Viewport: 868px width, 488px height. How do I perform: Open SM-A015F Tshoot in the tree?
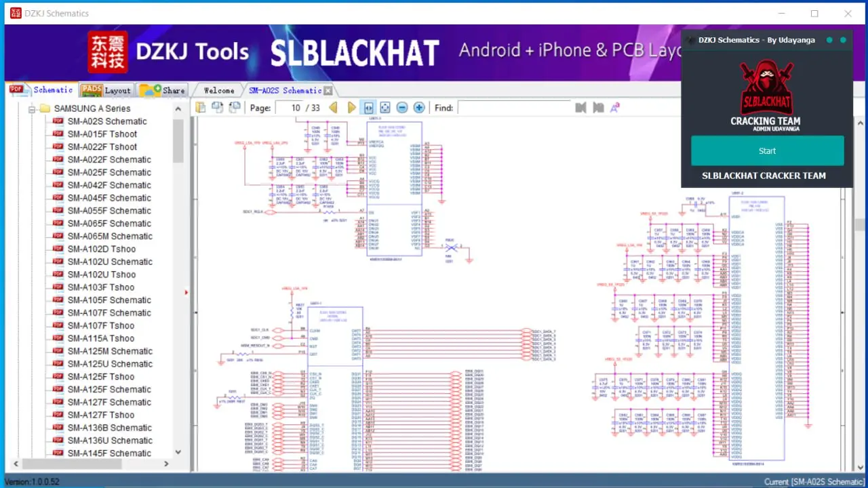click(x=102, y=134)
